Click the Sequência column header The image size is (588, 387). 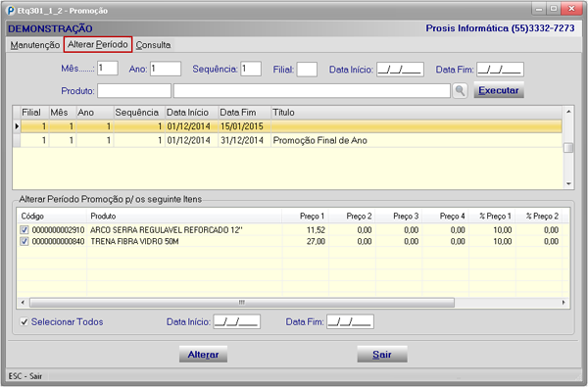(139, 113)
